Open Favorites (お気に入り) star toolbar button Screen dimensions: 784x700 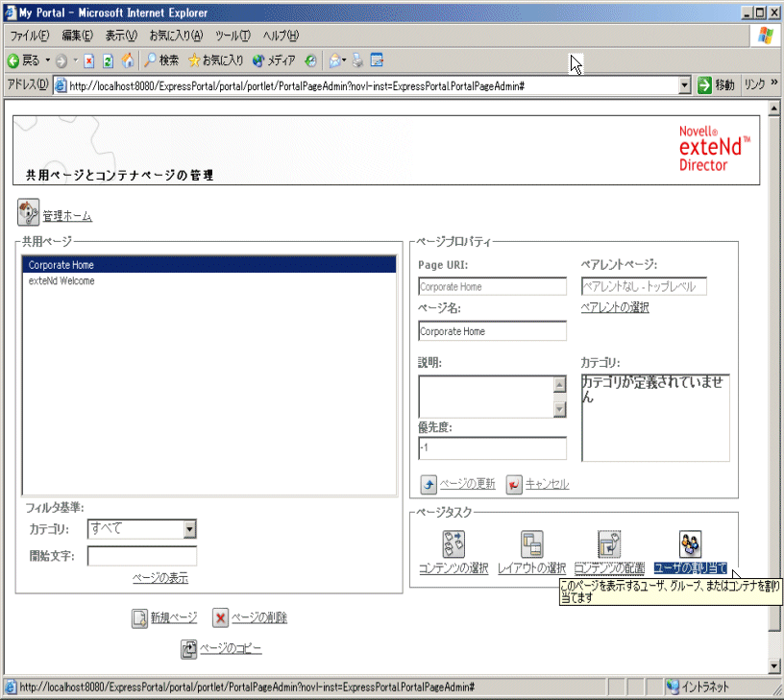click(215, 60)
